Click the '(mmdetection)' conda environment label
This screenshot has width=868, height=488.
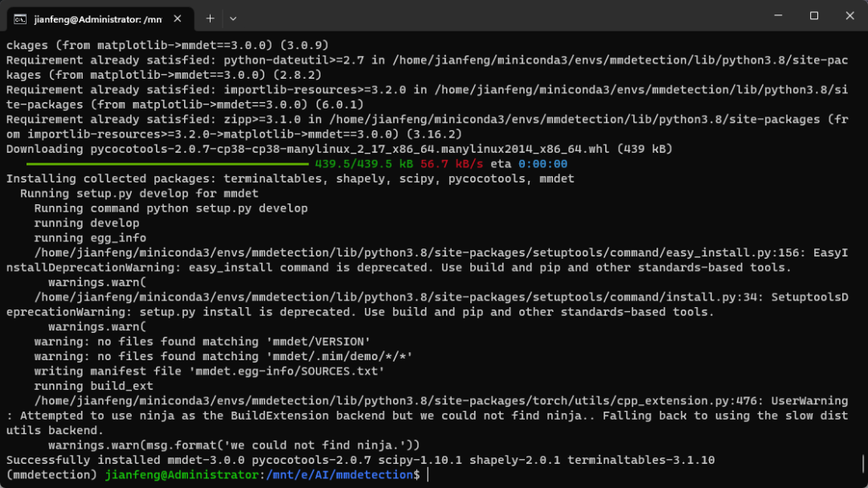click(51, 475)
